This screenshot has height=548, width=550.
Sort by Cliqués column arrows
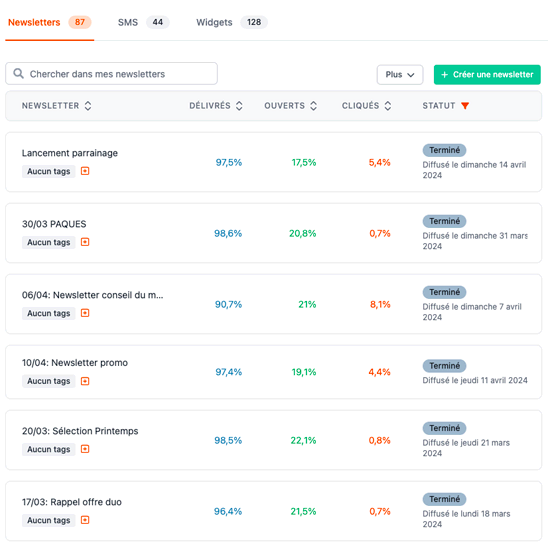[388, 106]
